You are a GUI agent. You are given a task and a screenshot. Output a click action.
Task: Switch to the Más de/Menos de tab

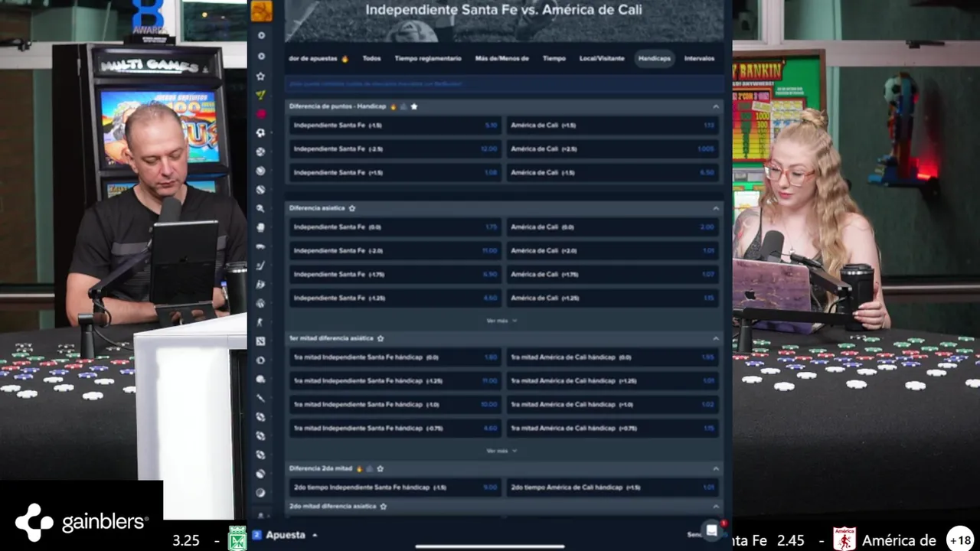[501, 58]
